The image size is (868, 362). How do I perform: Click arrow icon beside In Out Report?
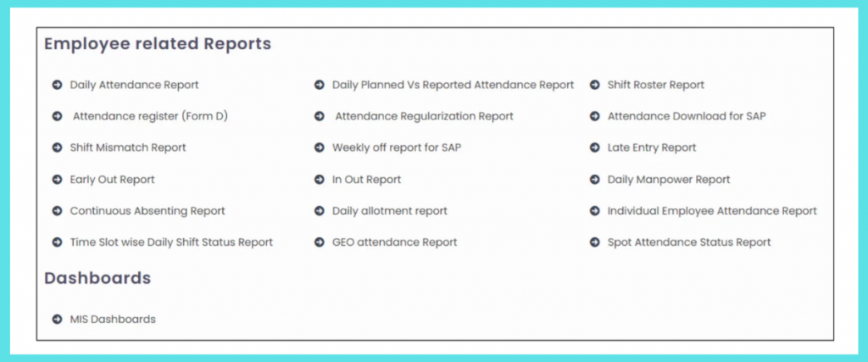coord(320,180)
